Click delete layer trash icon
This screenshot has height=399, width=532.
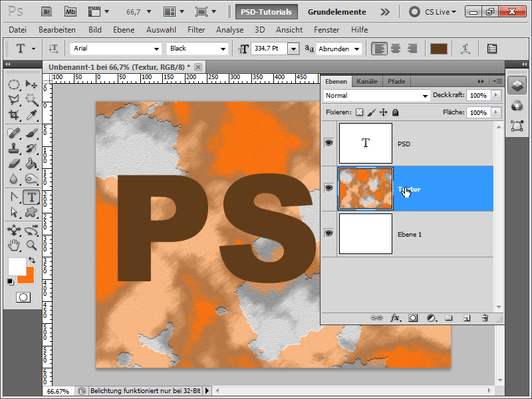click(485, 318)
